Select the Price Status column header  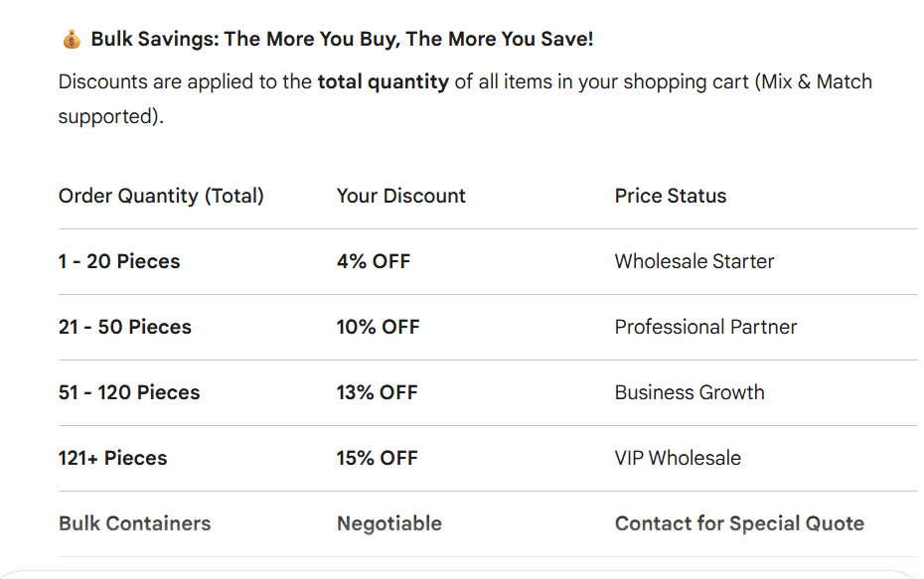tap(671, 196)
